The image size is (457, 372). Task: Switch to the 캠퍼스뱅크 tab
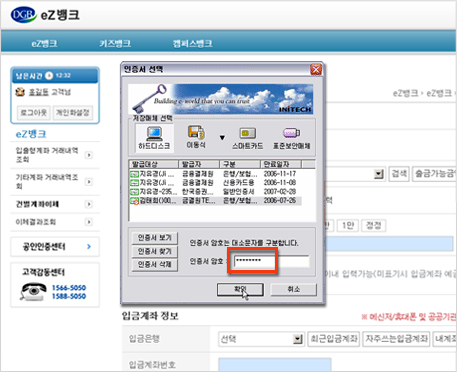192,44
